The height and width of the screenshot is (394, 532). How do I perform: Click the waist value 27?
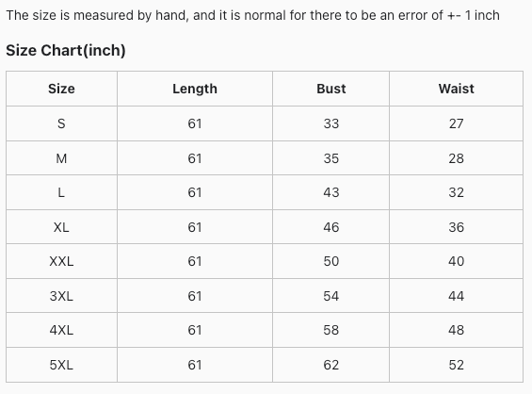coord(456,123)
